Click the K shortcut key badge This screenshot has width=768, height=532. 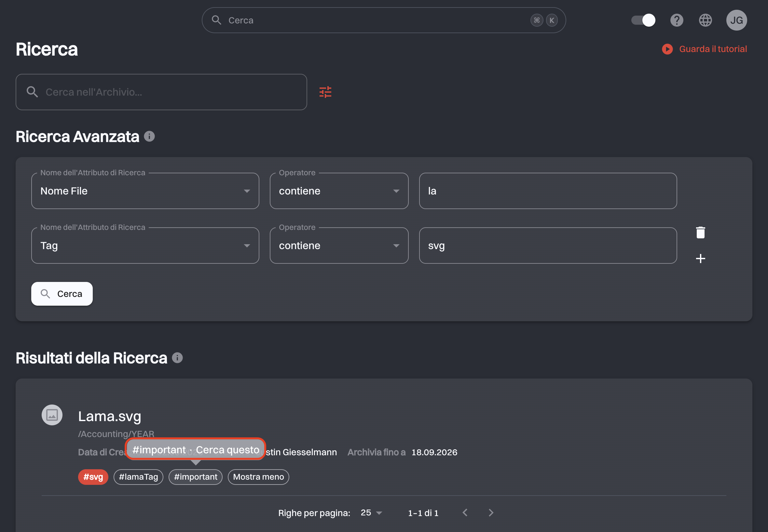tap(552, 20)
